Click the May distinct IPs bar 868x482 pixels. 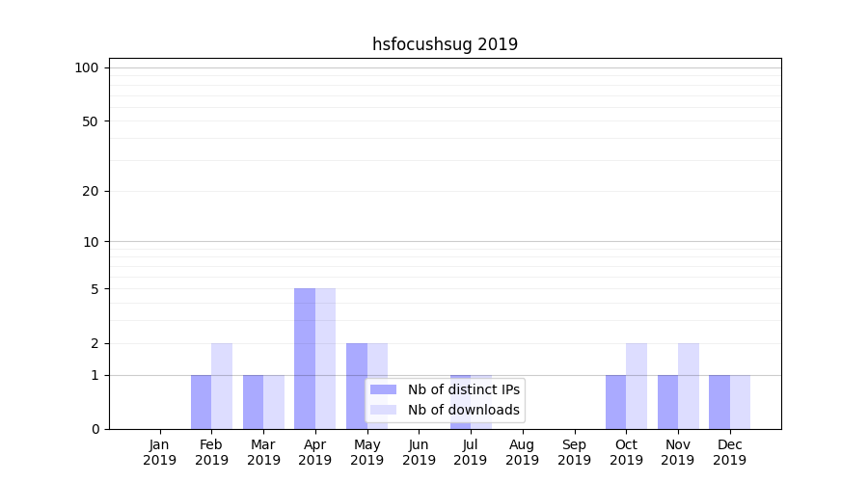click(357, 386)
